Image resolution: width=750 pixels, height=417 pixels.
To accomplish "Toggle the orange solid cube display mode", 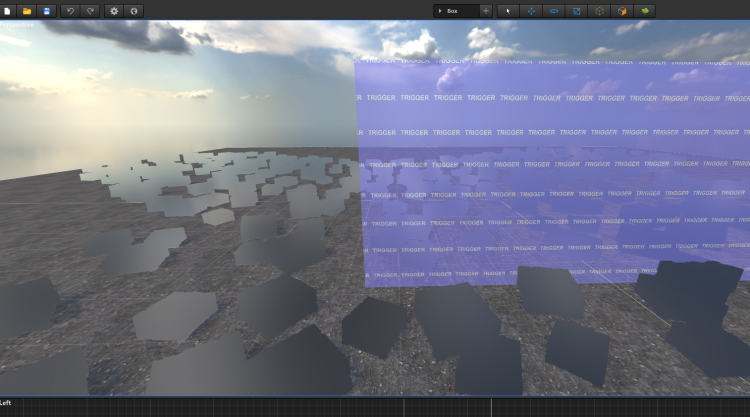I will point(623,10).
